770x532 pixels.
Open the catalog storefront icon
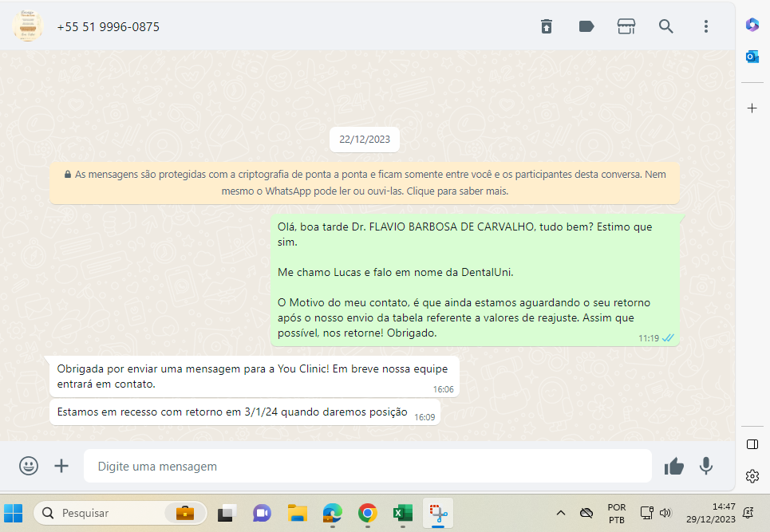[626, 26]
